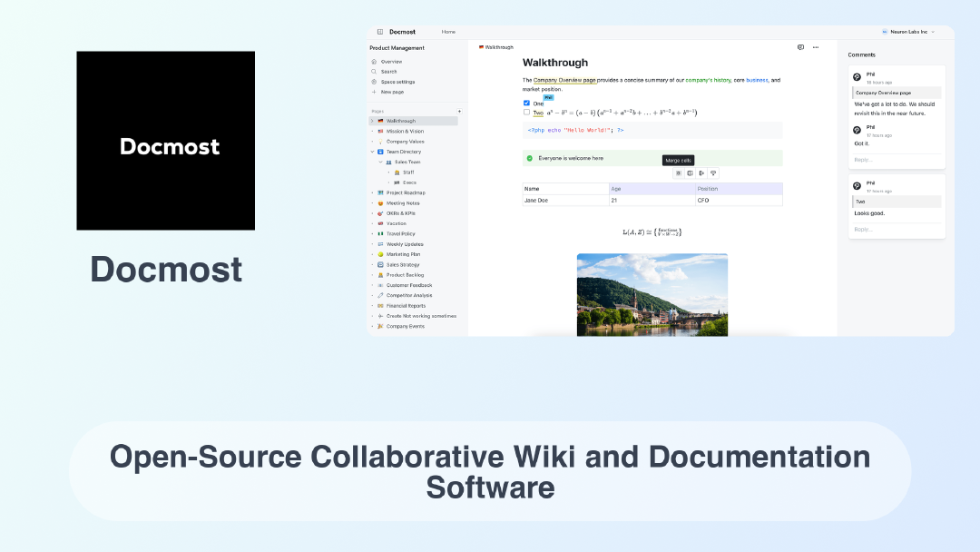980x552 pixels.
Task: Click the plus icon to add page
Action: click(459, 111)
